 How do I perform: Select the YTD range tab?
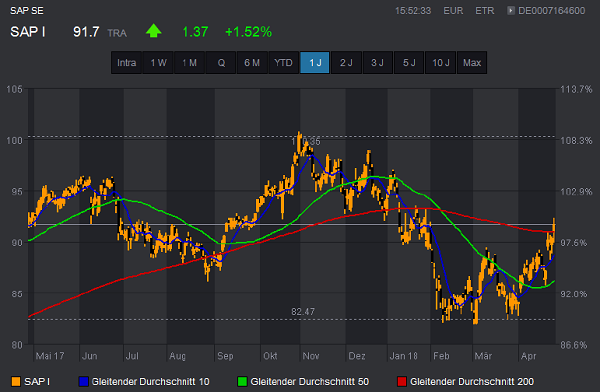coord(284,62)
